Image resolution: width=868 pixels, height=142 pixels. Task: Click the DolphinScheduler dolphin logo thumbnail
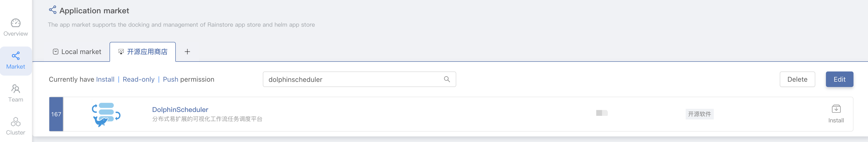coord(106,114)
